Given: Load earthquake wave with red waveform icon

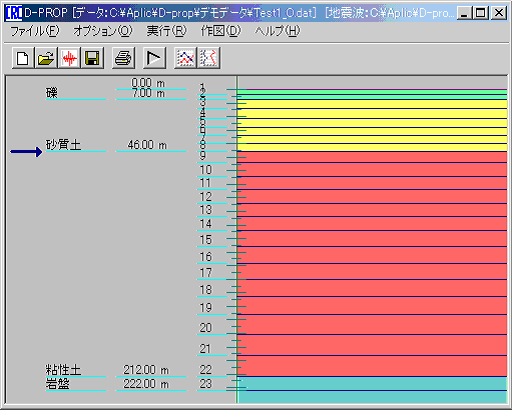Looking at the screenshot, I should (69, 58).
